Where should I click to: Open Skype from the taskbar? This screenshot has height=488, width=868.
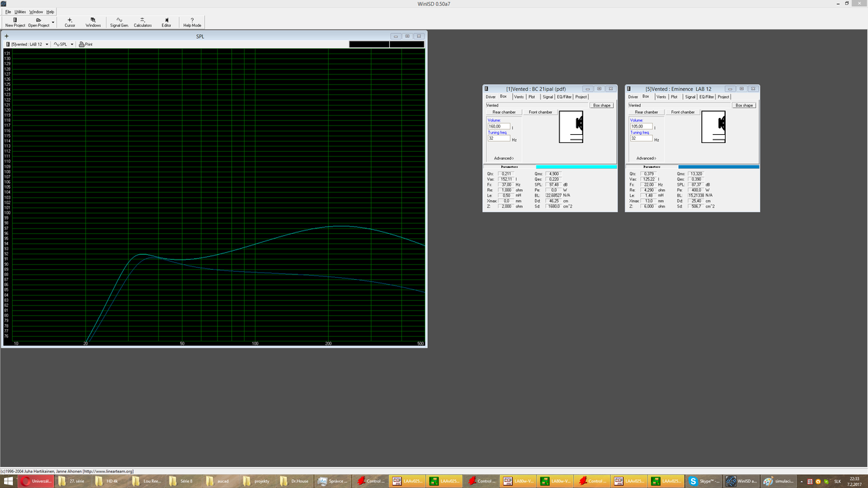point(703,481)
